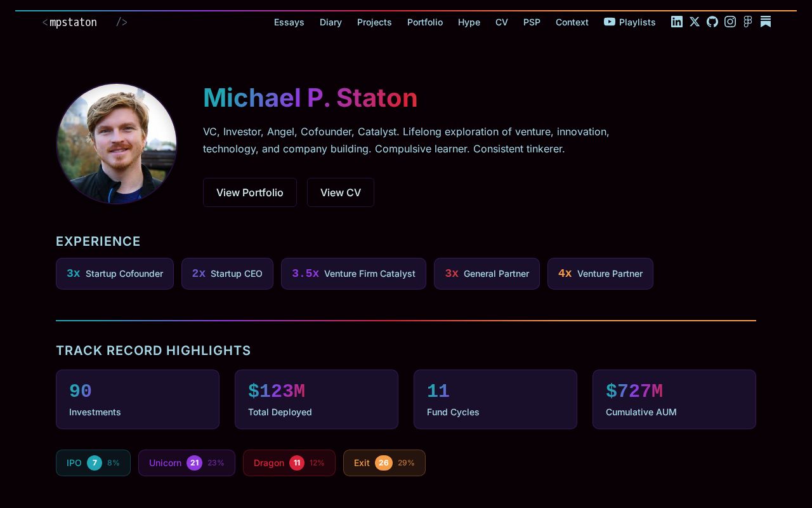Click the Dragon 11 filter chip
This screenshot has width=812, height=508.
(289, 463)
